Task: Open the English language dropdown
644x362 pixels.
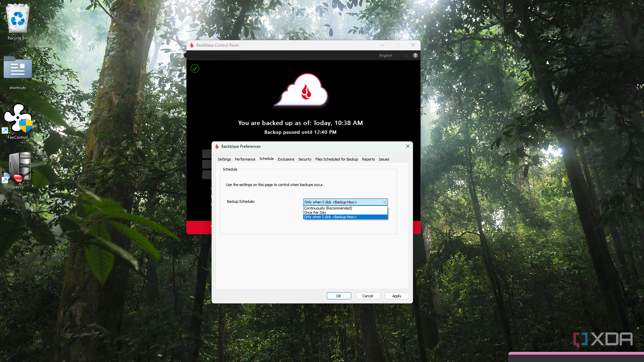Action: coord(393,56)
